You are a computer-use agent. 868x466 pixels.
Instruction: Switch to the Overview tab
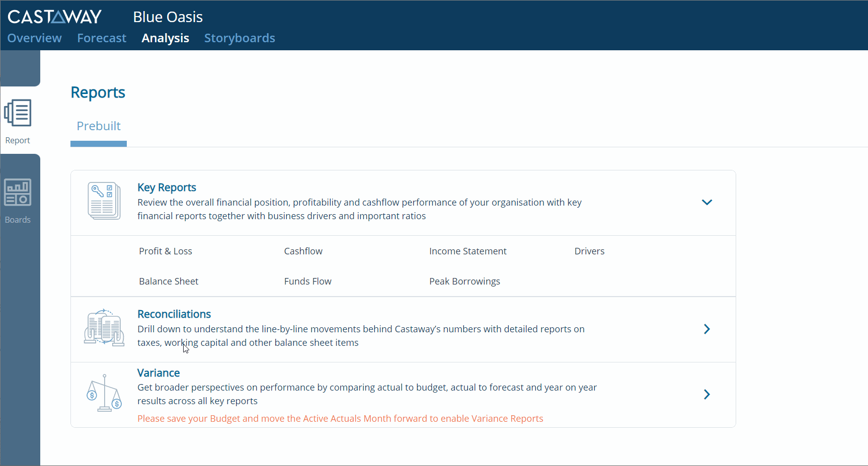click(x=34, y=38)
